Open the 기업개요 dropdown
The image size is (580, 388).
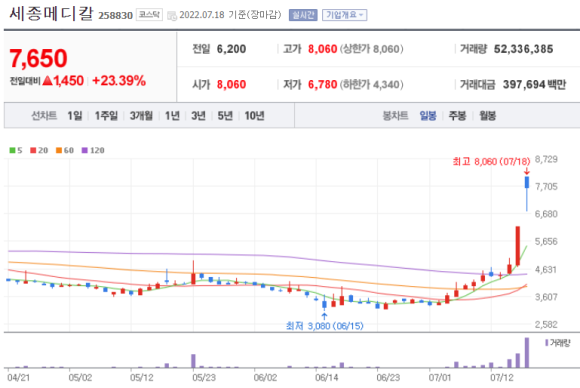pyautogui.click(x=344, y=15)
